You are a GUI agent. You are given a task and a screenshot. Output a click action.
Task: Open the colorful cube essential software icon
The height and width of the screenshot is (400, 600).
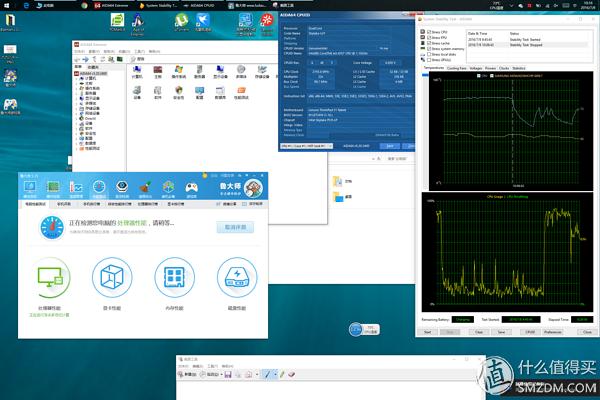(168, 188)
